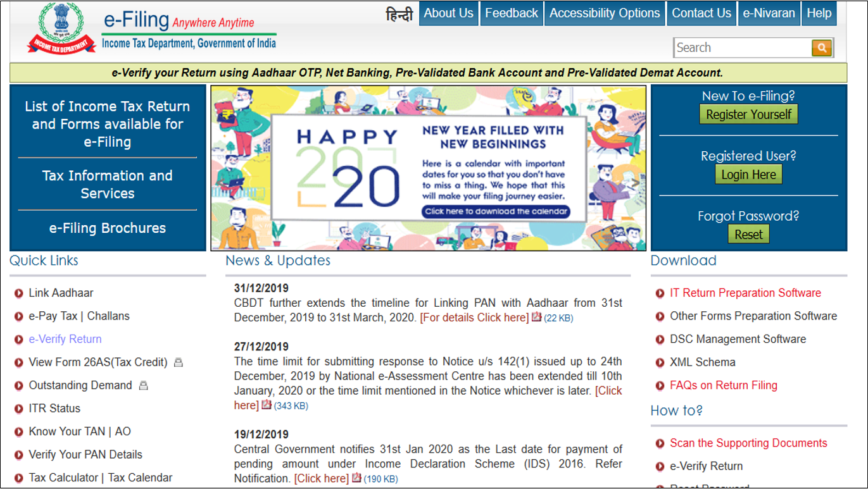Viewport: 868px width, 489px height.
Task: Open e-Filing Brochures
Action: pyautogui.click(x=108, y=228)
